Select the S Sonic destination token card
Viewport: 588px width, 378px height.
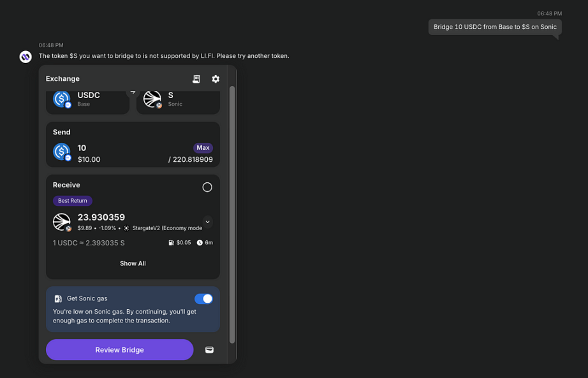coord(178,102)
